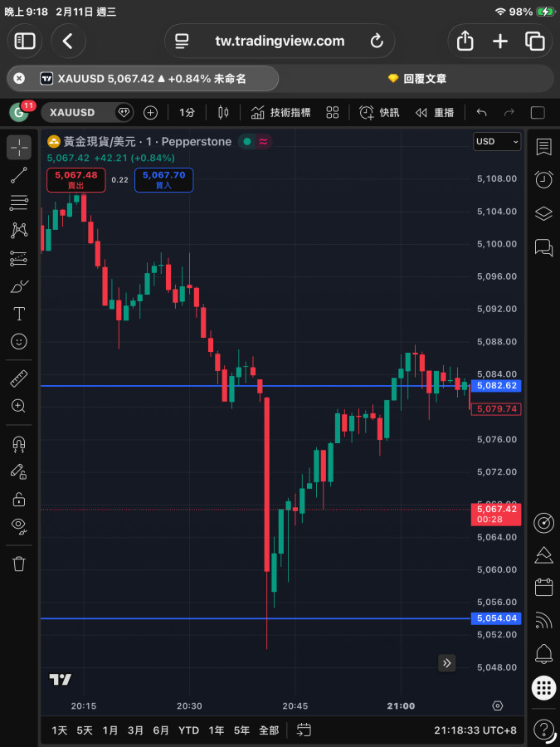
Task: Open the watchlist panel icon
Action: (543, 147)
